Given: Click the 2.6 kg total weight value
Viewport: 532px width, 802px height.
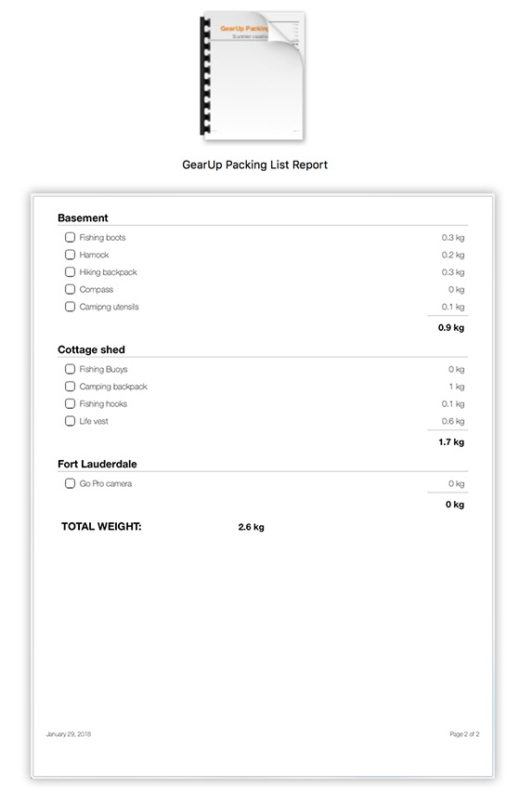Looking at the screenshot, I should pos(251,527).
